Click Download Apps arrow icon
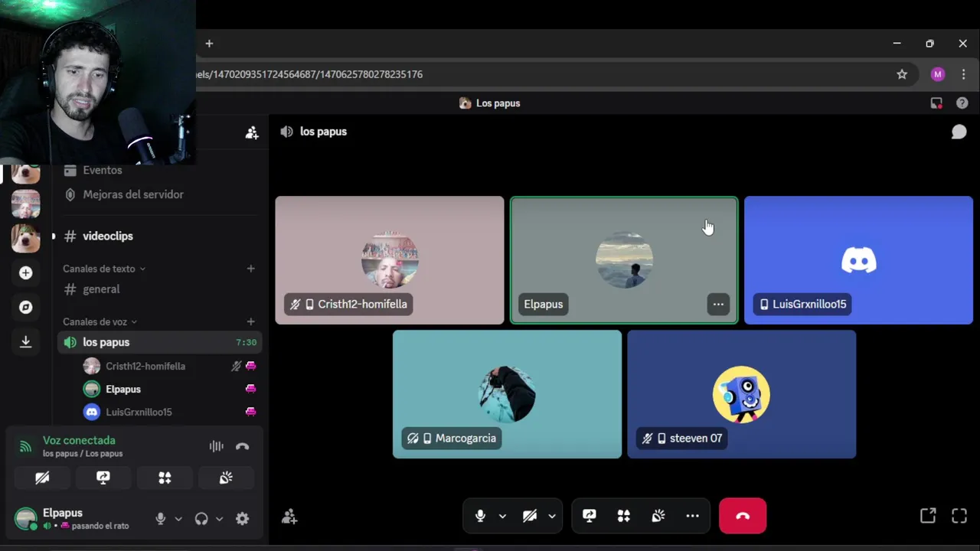 25,341
